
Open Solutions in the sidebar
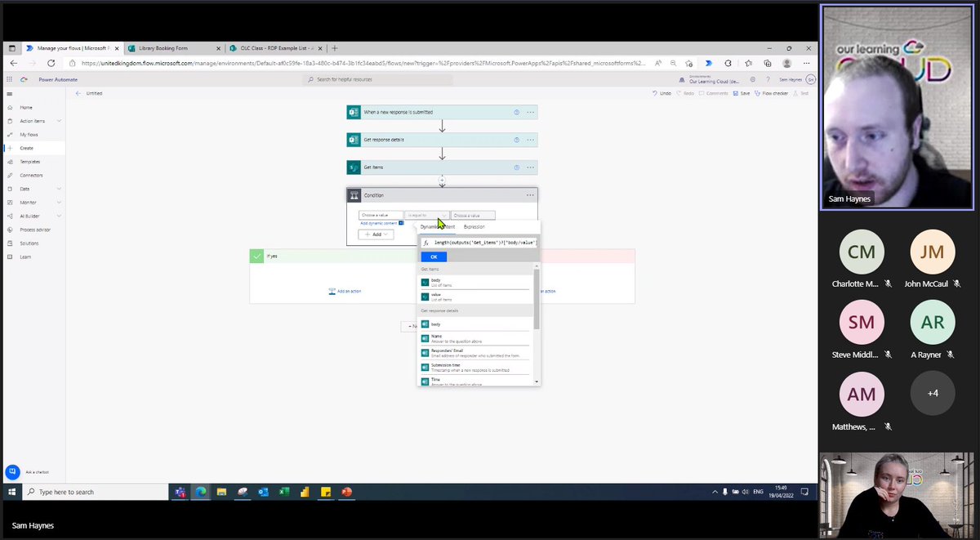point(29,243)
